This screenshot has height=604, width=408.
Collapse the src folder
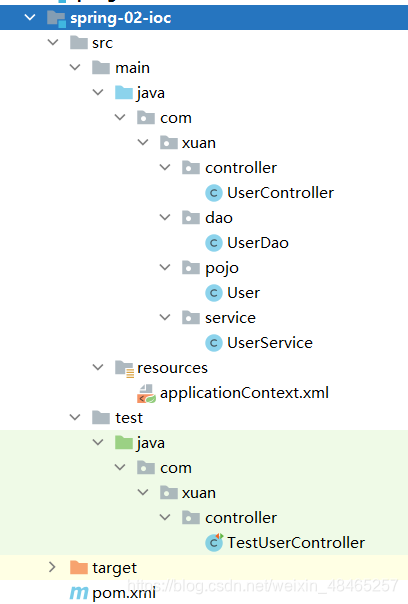pos(53,42)
